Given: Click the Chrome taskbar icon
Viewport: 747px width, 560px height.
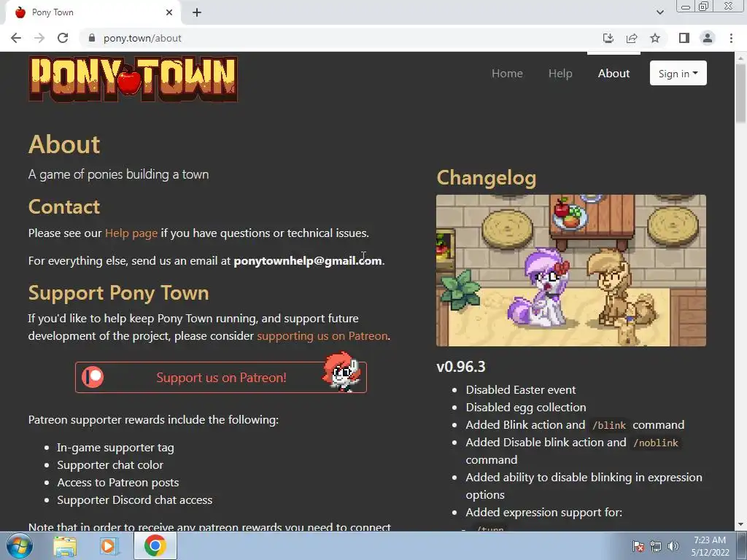Looking at the screenshot, I should [x=155, y=545].
